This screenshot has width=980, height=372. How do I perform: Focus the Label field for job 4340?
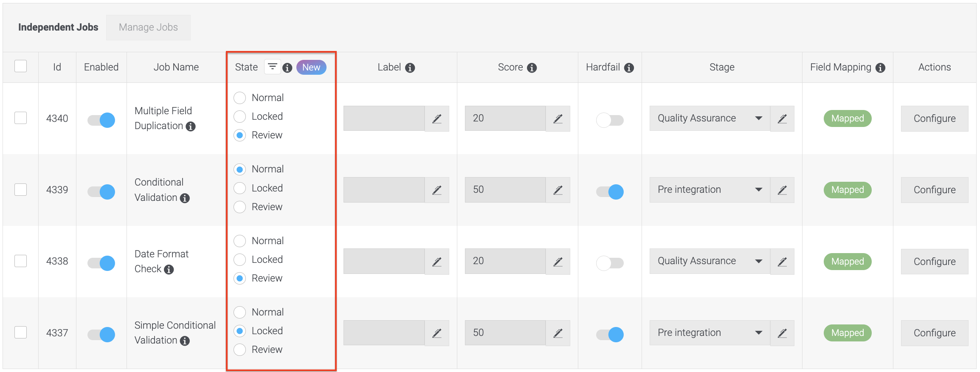pyautogui.click(x=384, y=118)
